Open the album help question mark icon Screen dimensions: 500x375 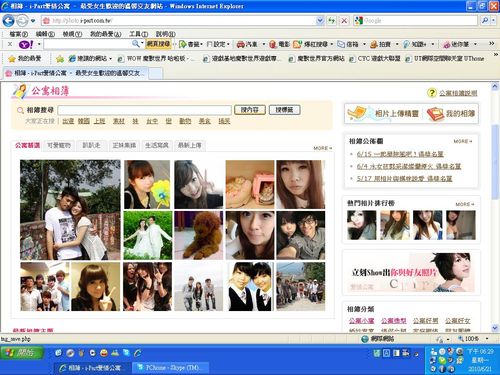click(432, 93)
